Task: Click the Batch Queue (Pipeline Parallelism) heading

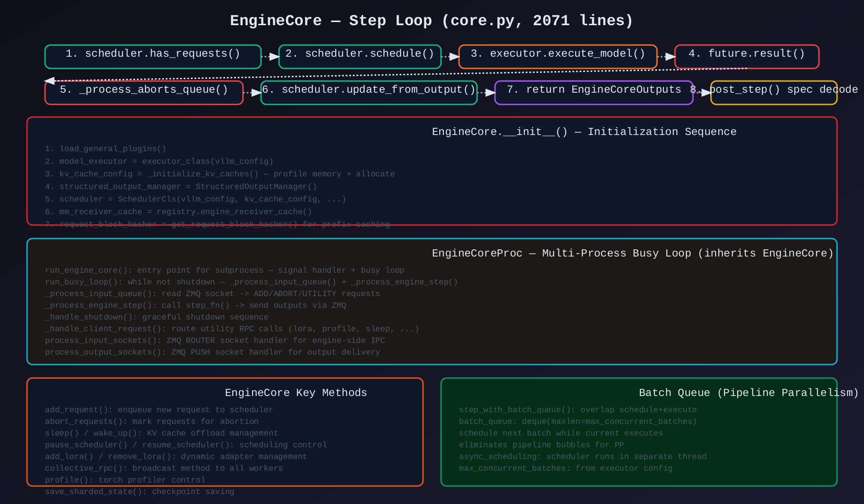Action: tap(748, 393)
